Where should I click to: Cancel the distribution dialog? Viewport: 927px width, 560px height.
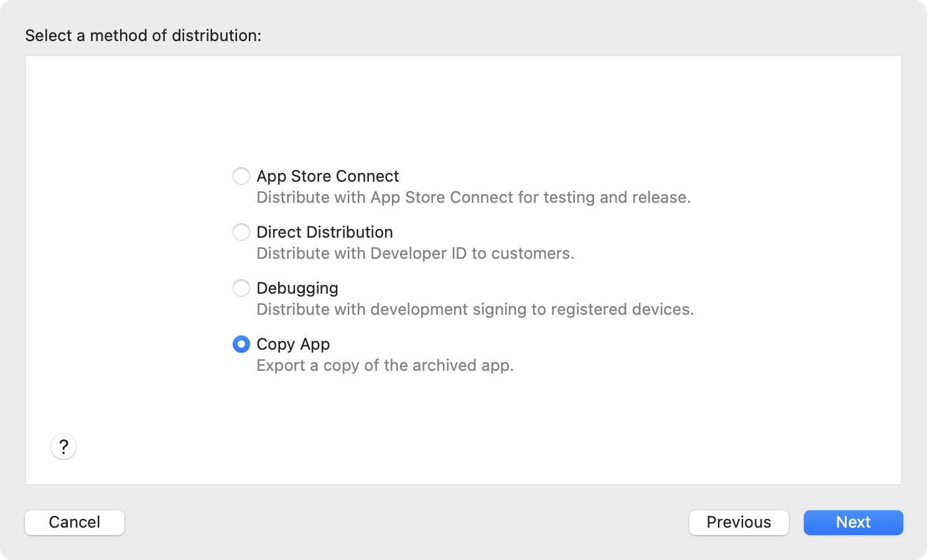(x=74, y=523)
